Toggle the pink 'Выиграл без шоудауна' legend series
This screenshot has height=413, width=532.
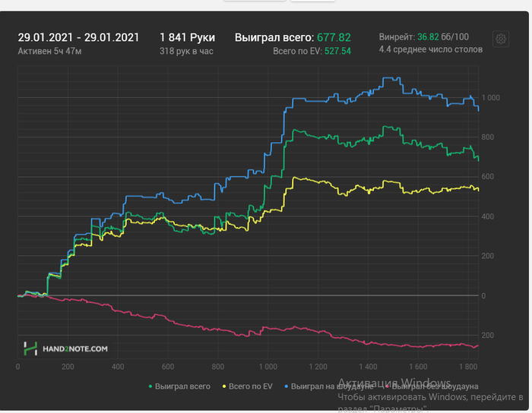click(x=432, y=386)
